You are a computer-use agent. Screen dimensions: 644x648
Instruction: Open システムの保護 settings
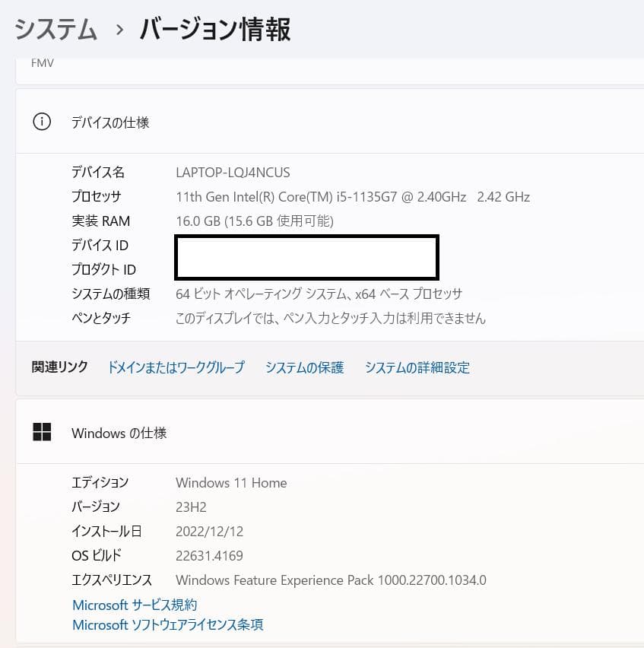click(x=304, y=367)
